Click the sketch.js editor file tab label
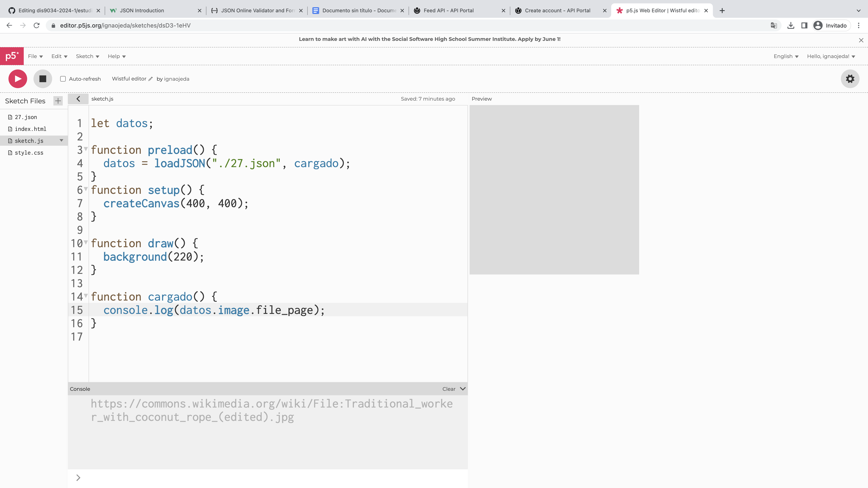This screenshot has width=868, height=488. coord(102,99)
